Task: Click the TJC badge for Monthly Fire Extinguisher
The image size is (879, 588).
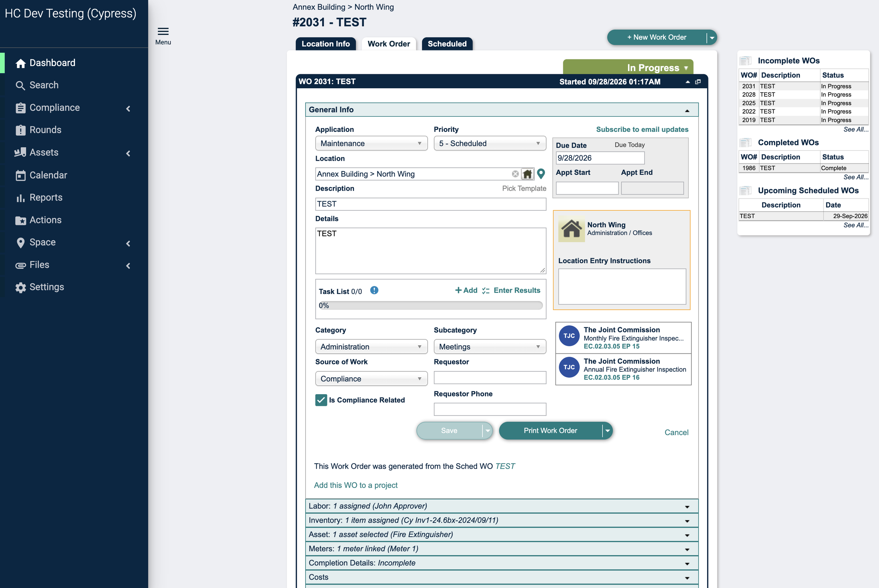Action: (569, 336)
